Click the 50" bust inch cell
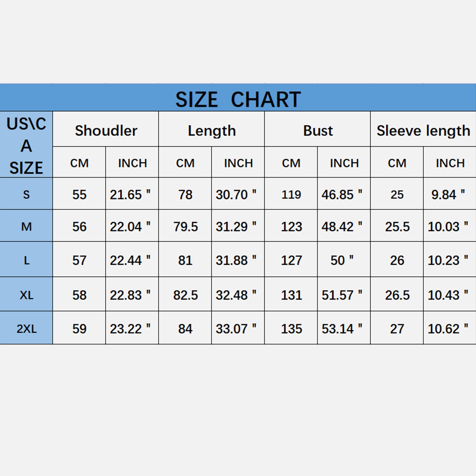The image size is (476, 476). pyautogui.click(x=342, y=260)
